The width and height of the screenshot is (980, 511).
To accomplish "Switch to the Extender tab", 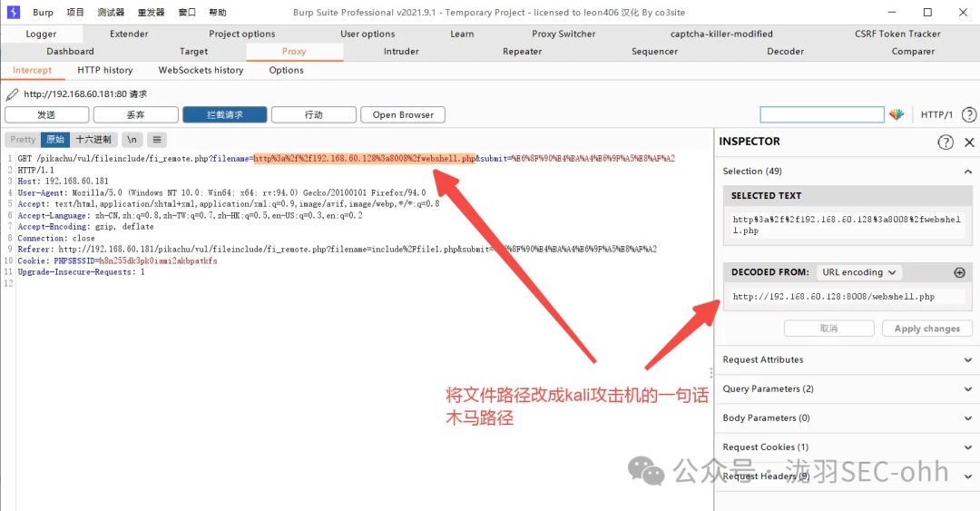I will pyautogui.click(x=130, y=34).
